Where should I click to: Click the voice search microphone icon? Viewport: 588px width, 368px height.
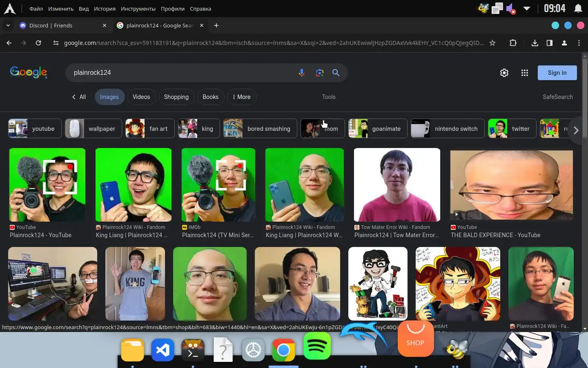(301, 73)
